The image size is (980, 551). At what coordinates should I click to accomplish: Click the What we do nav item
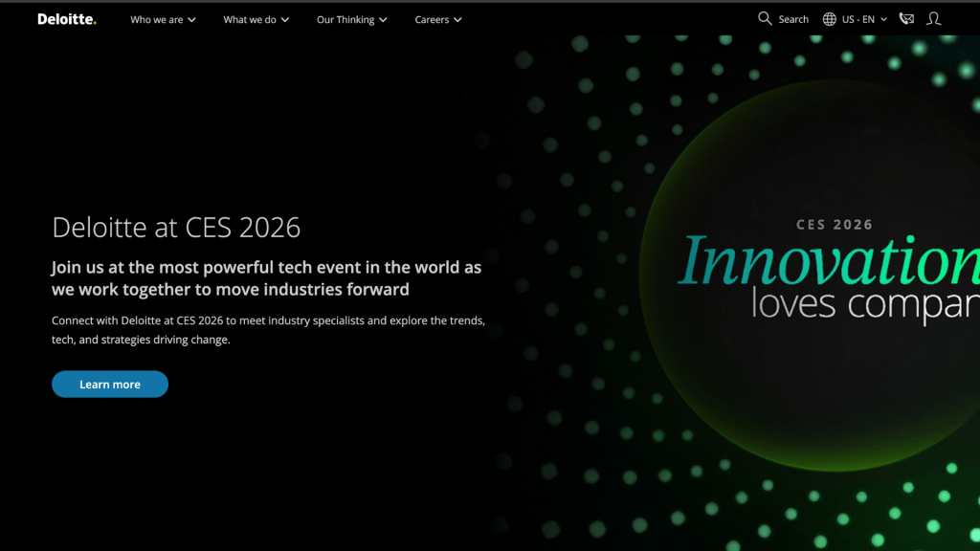pyautogui.click(x=249, y=18)
